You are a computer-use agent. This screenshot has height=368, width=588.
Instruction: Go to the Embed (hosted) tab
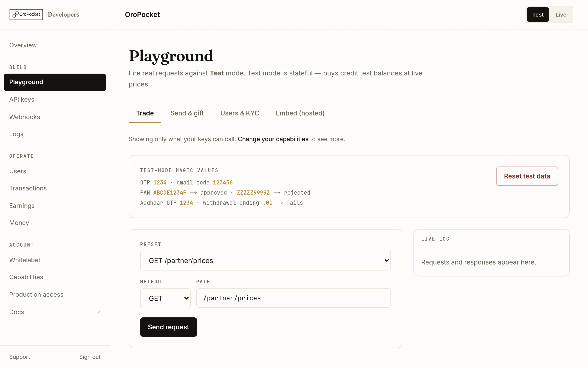300,113
